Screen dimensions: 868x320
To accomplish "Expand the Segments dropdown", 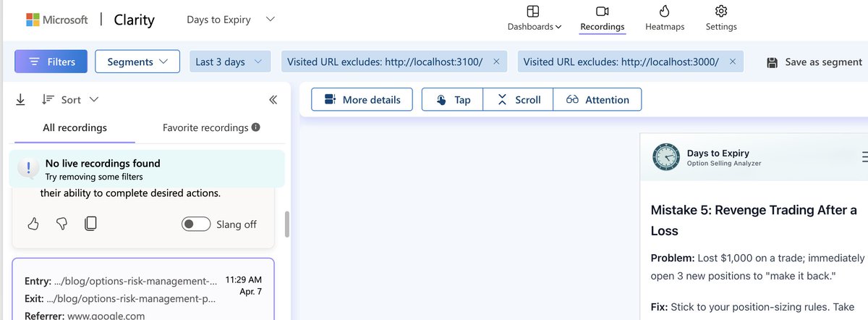I will tap(137, 62).
